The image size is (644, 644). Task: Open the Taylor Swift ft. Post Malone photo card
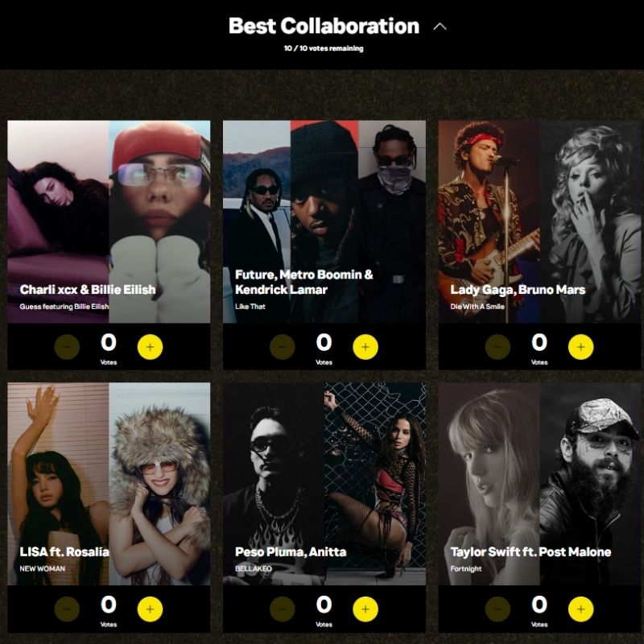point(539,484)
